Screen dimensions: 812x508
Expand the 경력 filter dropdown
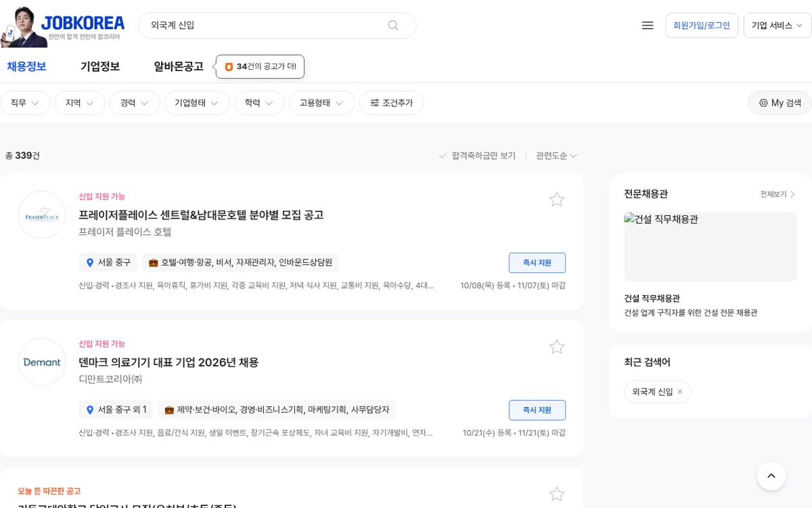[135, 103]
